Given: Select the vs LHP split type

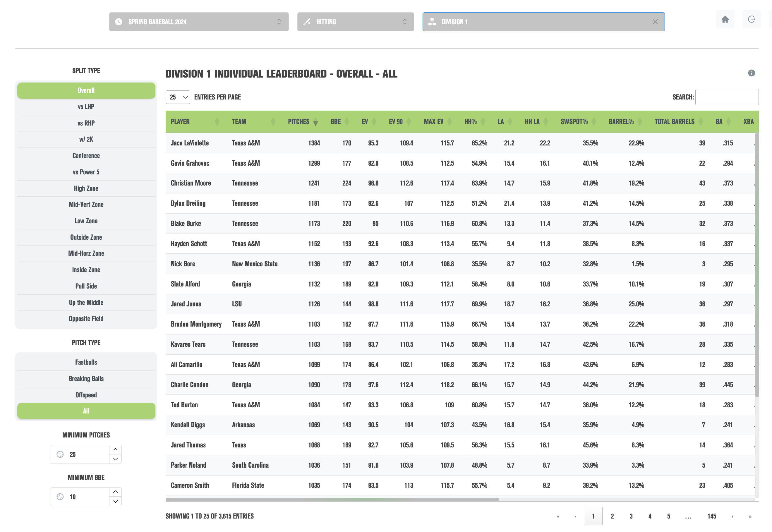Looking at the screenshot, I should [x=86, y=107].
